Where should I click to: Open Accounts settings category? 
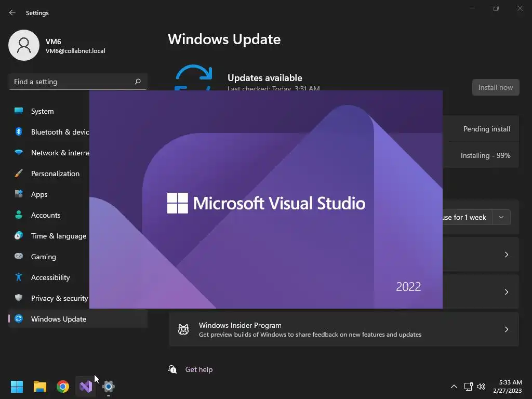pos(49,215)
